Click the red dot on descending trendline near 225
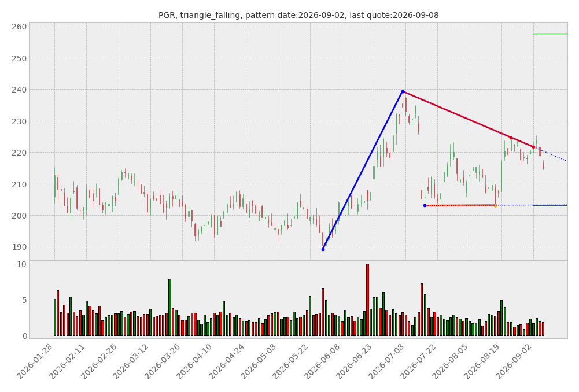Screen dimensions: 579x392 [511, 138]
